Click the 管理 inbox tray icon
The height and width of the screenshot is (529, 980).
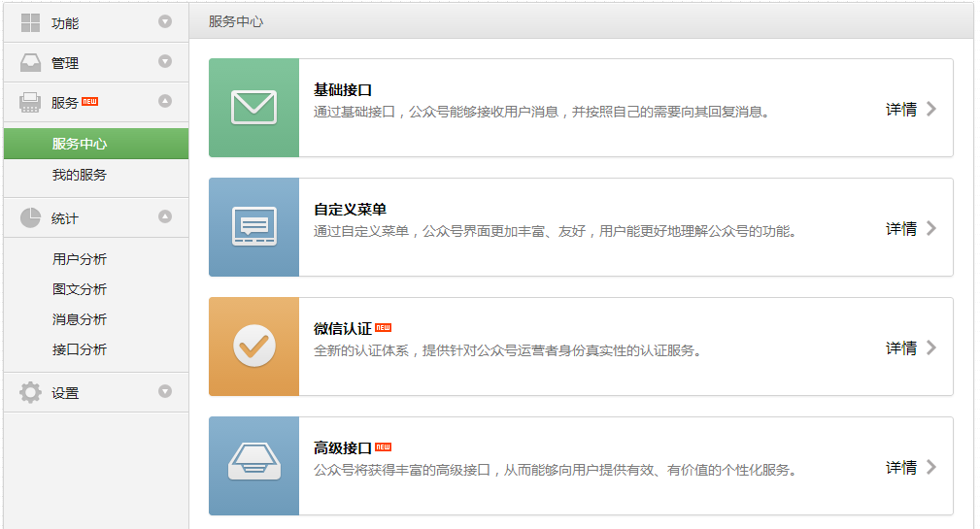pyautogui.click(x=30, y=62)
